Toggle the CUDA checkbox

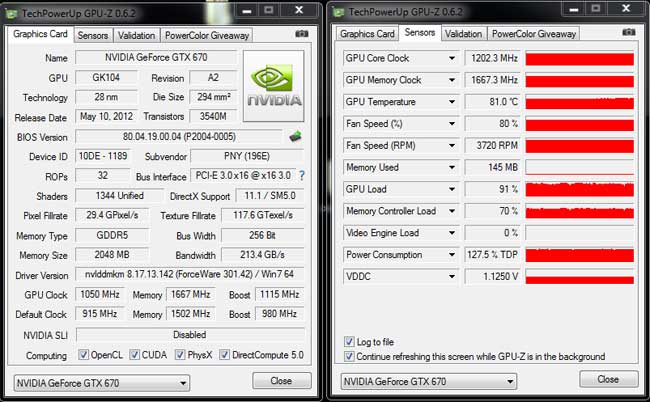[134, 355]
